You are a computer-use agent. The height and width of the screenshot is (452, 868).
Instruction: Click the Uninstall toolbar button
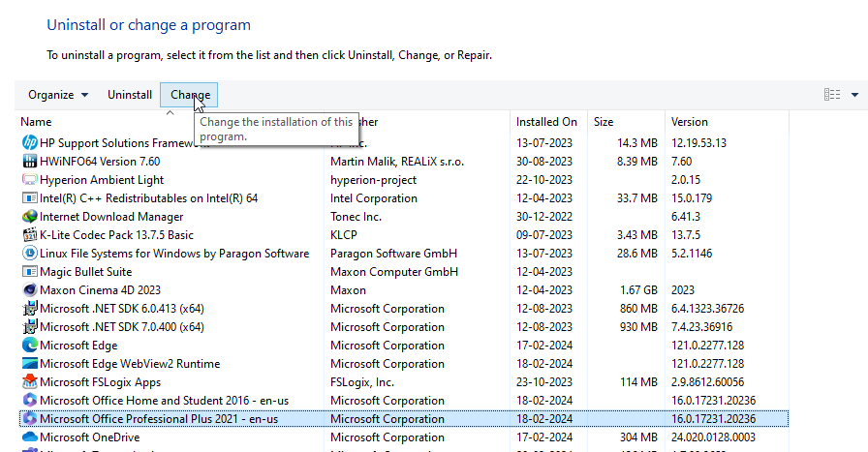[x=130, y=95]
